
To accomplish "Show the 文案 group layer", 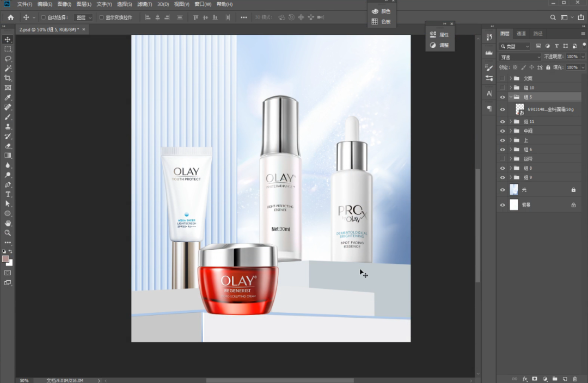I will [x=503, y=78].
